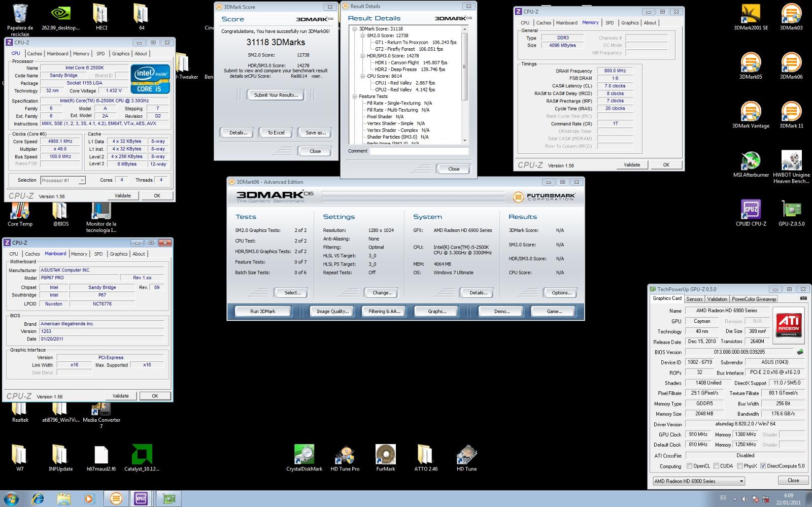Open 3DMark03 desktop shortcut
Image resolution: width=812 pixels, height=507 pixels.
click(x=791, y=17)
